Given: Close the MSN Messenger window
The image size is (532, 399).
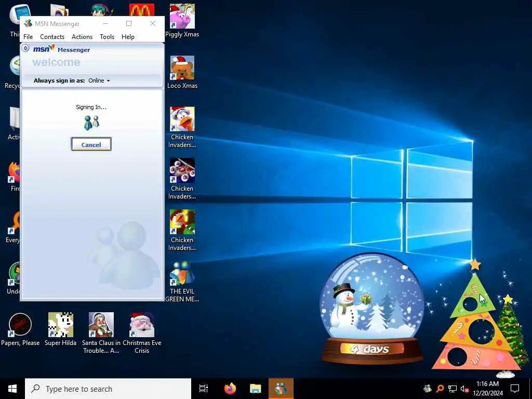Looking at the screenshot, I should tap(153, 23).
